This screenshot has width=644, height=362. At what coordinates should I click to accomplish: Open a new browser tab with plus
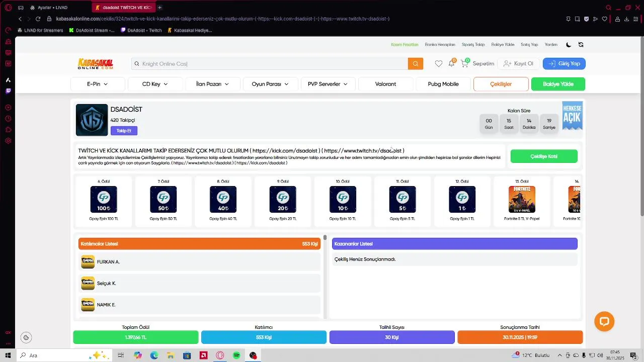[159, 8]
